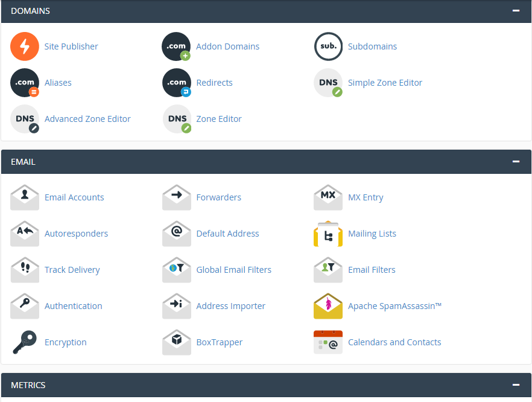Click the Forwarders link
This screenshot has height=402, width=532.
(x=218, y=197)
